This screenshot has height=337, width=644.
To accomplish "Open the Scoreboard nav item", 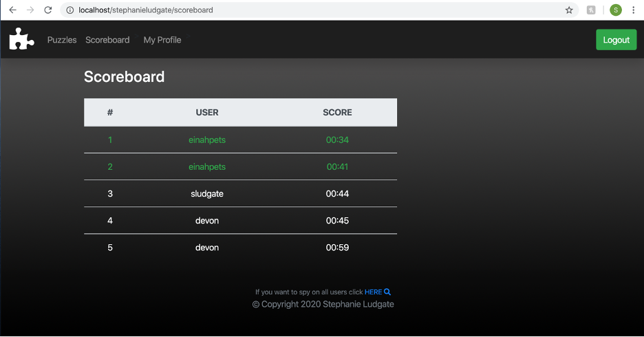I will [x=107, y=40].
